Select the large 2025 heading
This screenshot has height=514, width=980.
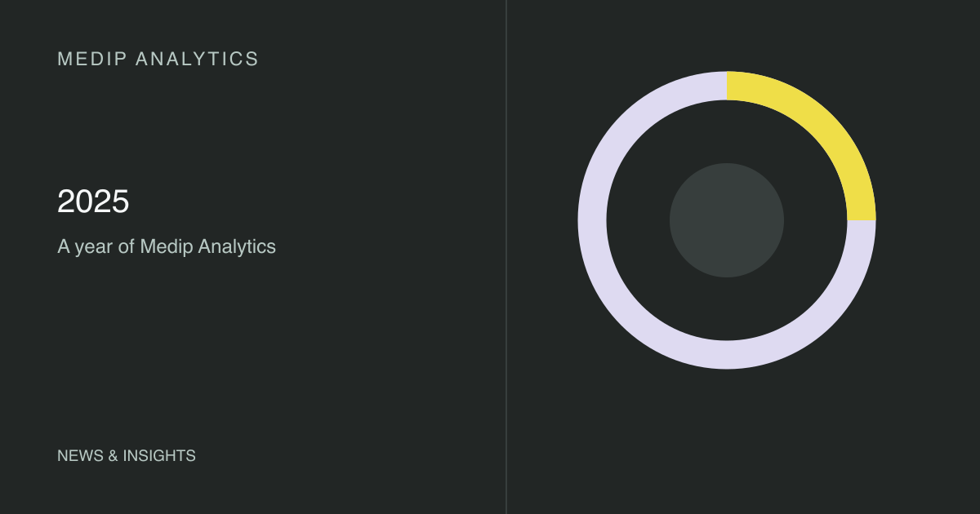93,202
